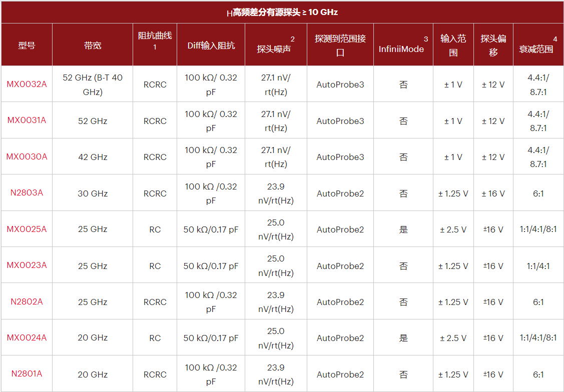
Task: Open the N2801A probe link
Action: pyautogui.click(x=27, y=373)
